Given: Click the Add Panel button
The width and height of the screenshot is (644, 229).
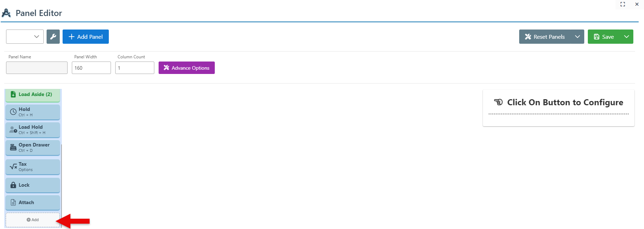Looking at the screenshot, I should point(86,37).
